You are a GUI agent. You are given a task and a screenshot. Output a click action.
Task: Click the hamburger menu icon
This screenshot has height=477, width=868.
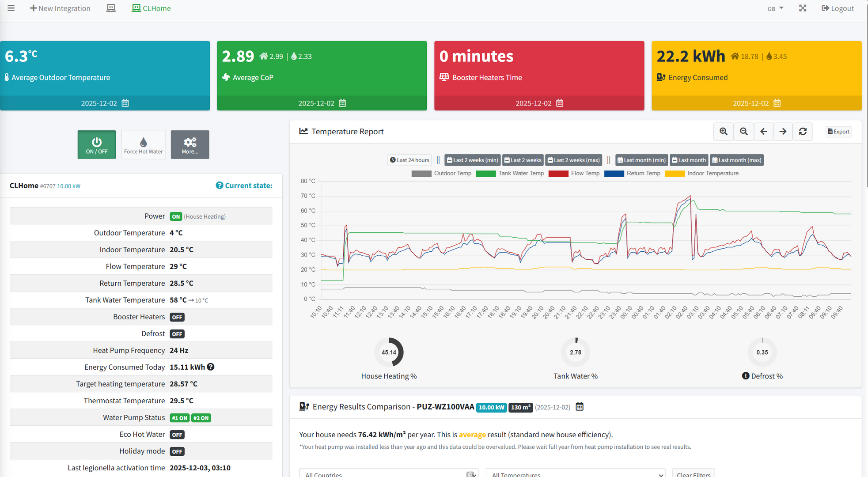11,8
